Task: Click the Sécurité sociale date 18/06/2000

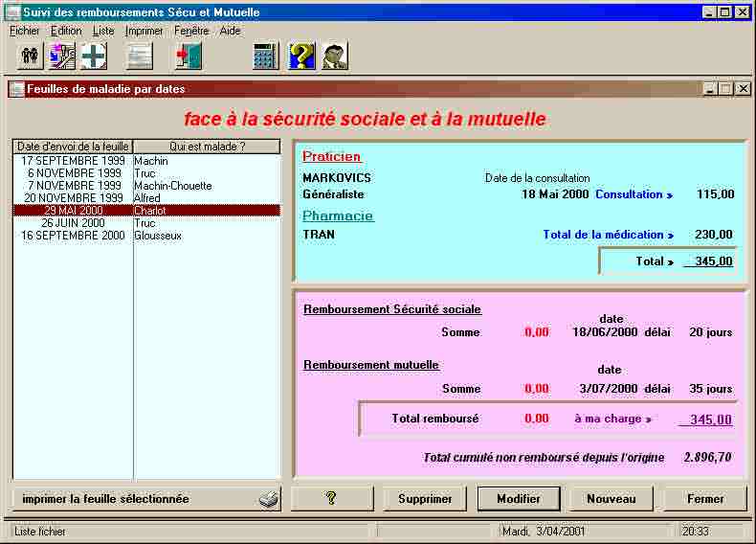Action: point(605,332)
